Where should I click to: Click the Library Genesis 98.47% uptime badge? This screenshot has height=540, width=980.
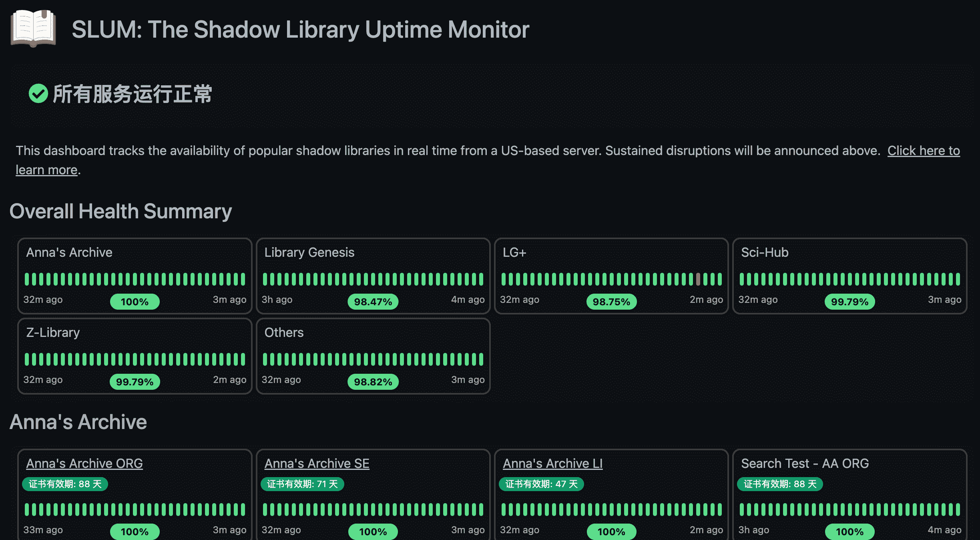(373, 302)
